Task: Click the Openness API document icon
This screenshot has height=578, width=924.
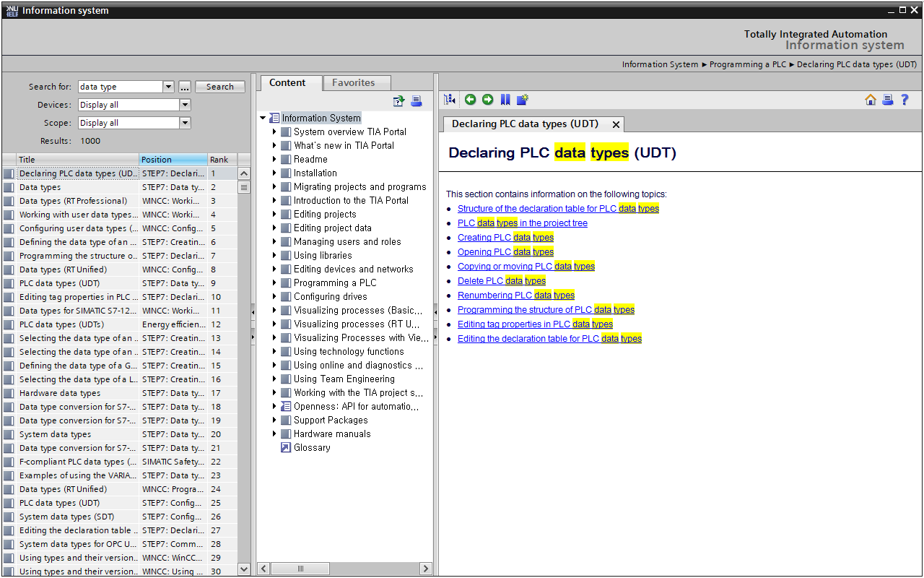Action: click(x=286, y=406)
